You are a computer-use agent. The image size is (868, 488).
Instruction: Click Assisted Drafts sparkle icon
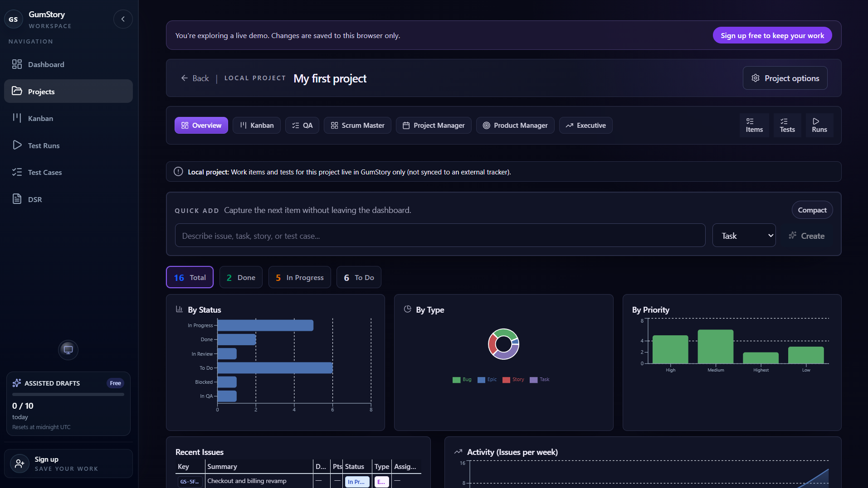click(x=17, y=383)
